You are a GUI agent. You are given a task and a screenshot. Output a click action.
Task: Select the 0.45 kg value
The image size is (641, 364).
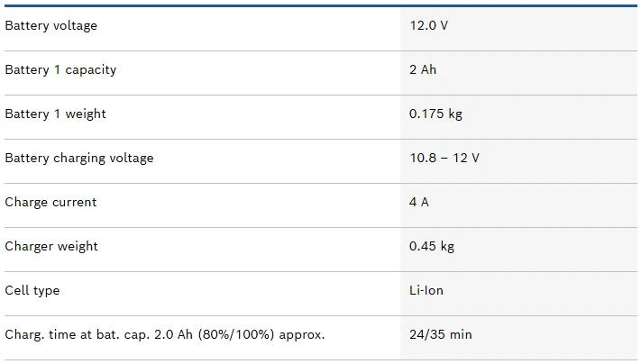[432, 246]
